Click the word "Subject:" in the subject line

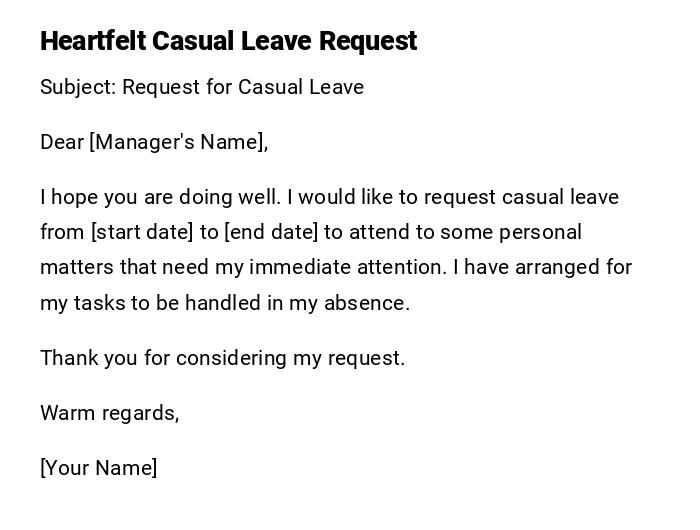point(77,87)
